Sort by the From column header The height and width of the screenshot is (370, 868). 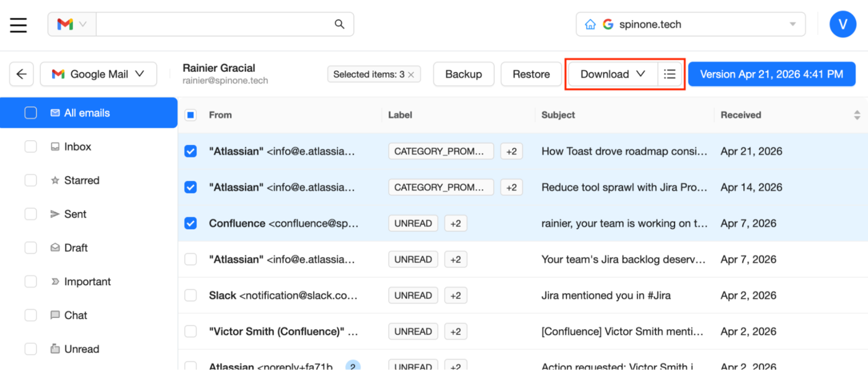220,115
